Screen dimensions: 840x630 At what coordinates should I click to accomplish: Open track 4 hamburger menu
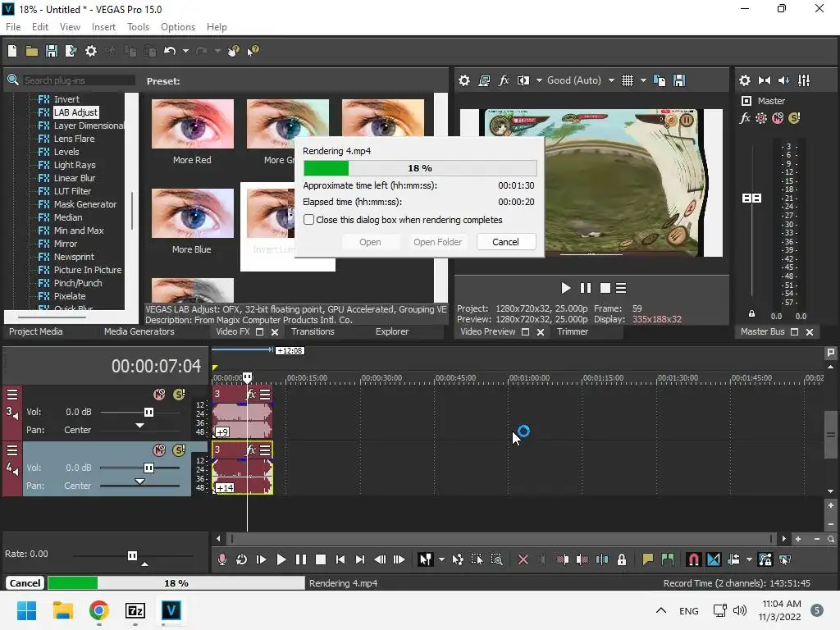click(x=12, y=450)
